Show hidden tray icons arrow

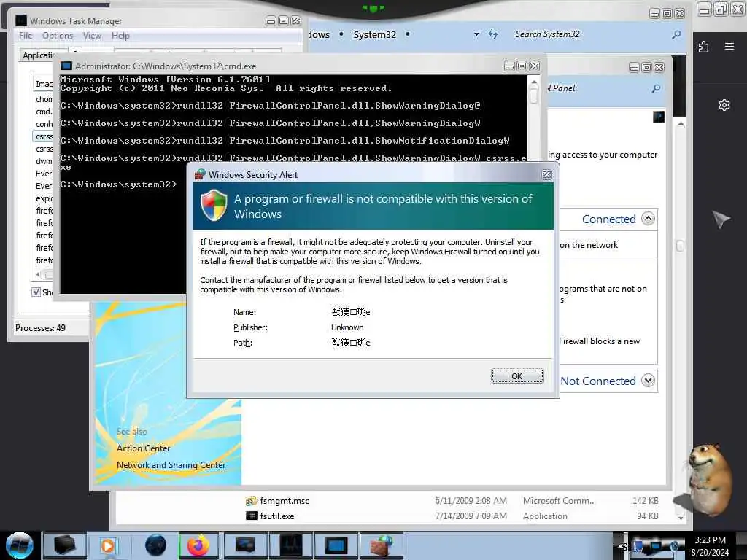click(622, 545)
